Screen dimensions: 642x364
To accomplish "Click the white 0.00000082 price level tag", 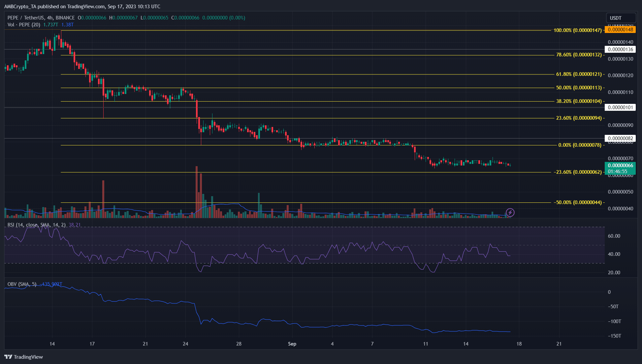I will click(620, 138).
